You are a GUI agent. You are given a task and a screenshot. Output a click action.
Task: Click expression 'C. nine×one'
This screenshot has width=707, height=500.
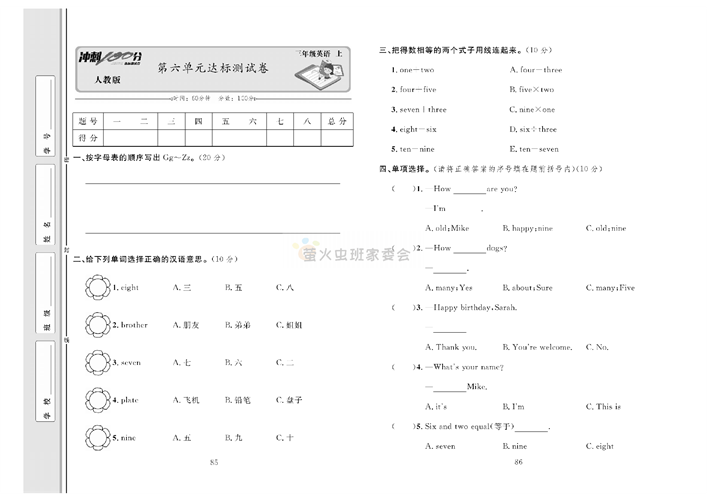(x=533, y=109)
